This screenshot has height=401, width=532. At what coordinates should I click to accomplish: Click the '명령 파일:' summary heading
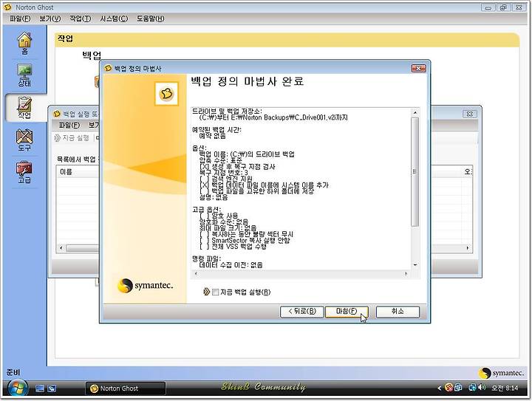206,258
